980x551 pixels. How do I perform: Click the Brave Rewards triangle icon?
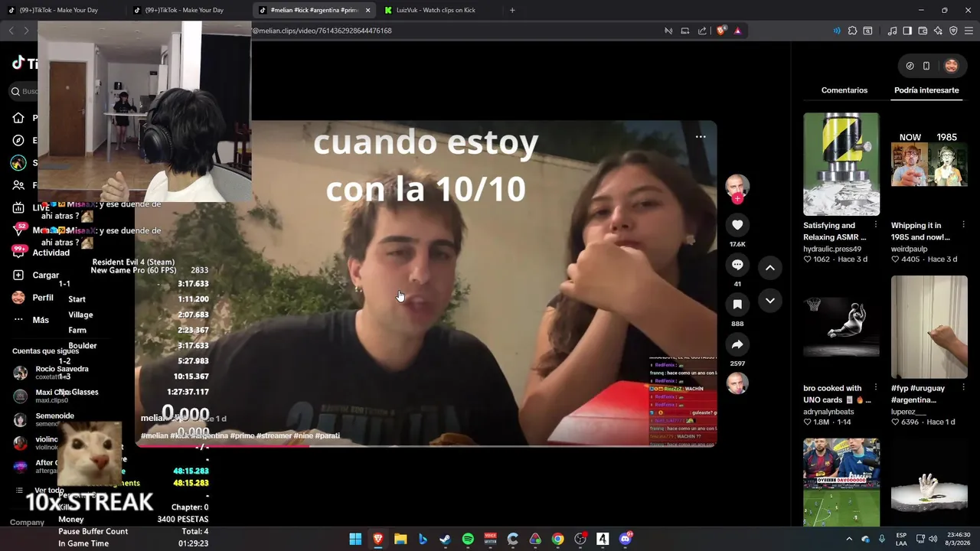click(737, 31)
